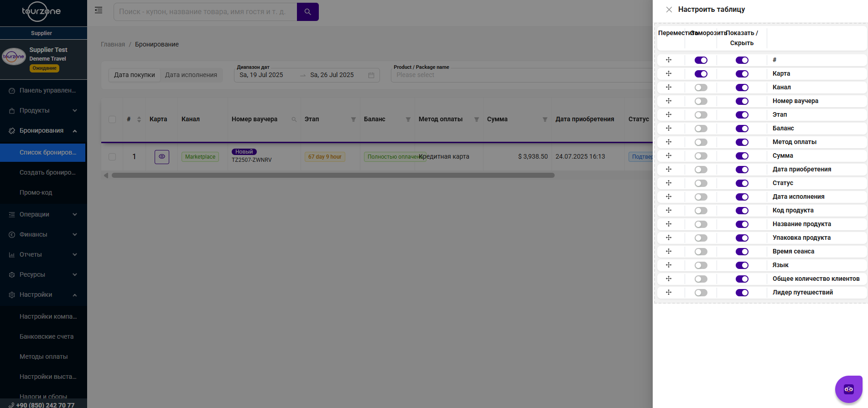Click the Tourzone logo
Image resolution: width=868 pixels, height=408 pixels.
click(x=42, y=11)
